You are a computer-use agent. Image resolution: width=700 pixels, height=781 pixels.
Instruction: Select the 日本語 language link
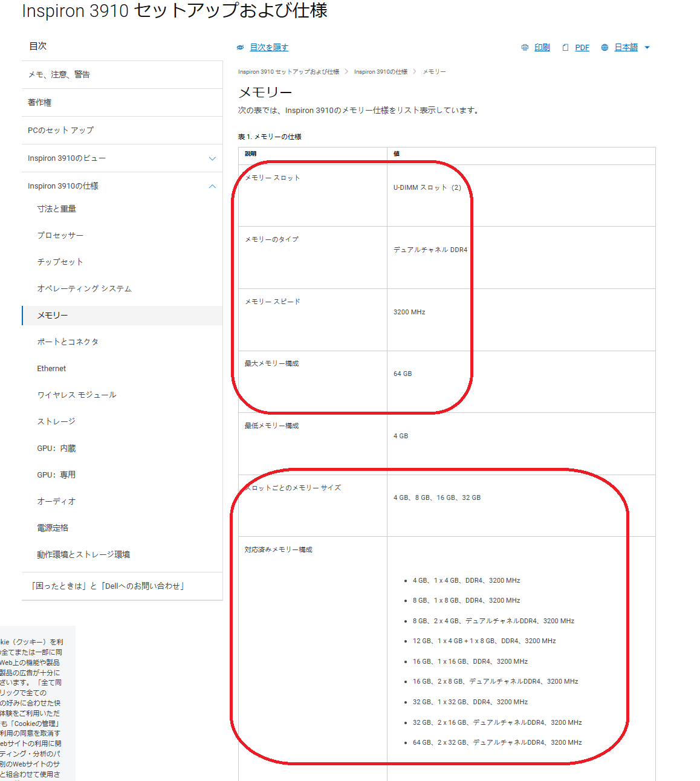pyautogui.click(x=626, y=47)
